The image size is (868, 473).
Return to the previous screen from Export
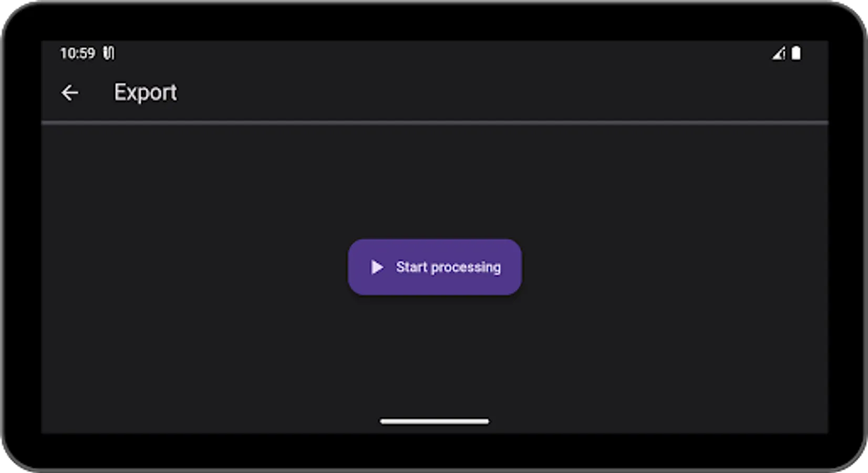click(x=70, y=93)
